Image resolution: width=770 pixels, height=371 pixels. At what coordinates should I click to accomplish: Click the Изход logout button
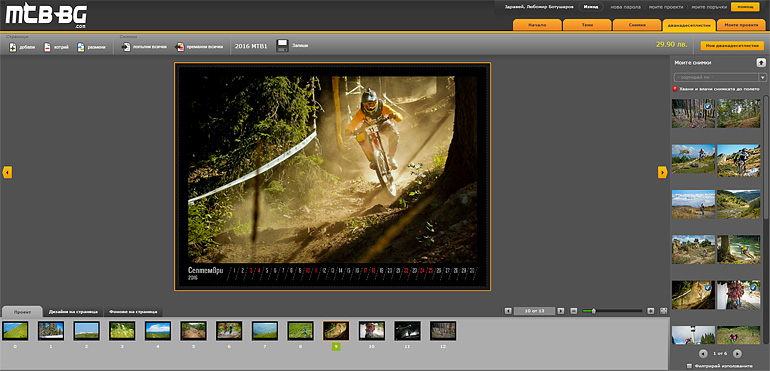tap(591, 7)
